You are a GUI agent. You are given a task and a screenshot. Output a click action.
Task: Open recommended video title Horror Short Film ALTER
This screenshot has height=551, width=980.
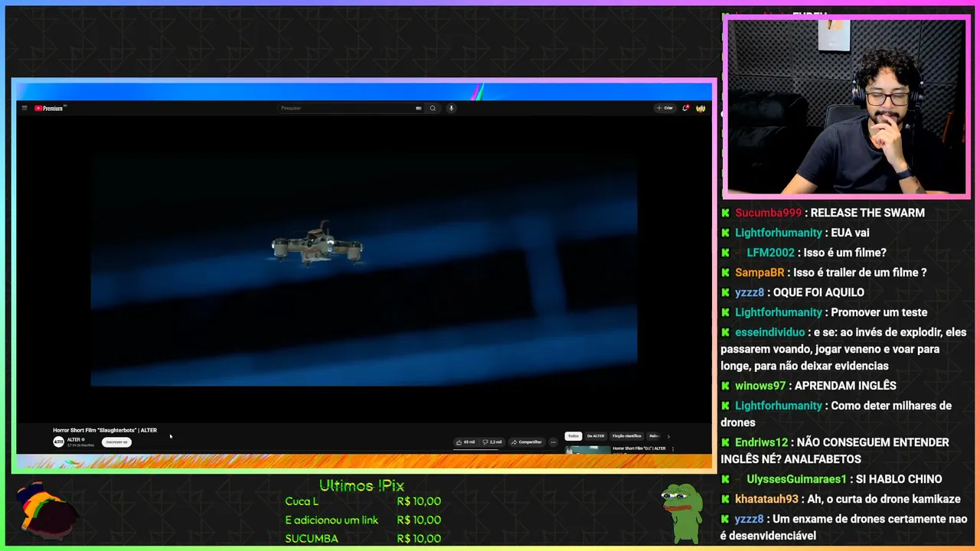click(x=639, y=448)
